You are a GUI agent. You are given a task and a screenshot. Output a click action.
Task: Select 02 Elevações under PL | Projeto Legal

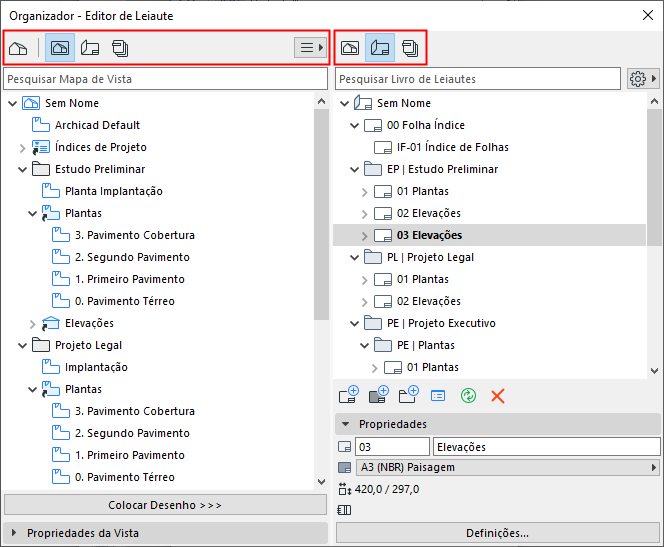tap(429, 301)
